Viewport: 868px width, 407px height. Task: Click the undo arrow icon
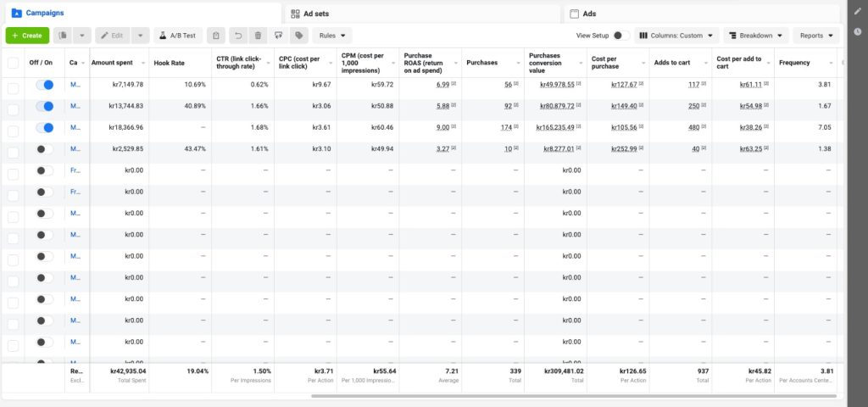pyautogui.click(x=238, y=36)
